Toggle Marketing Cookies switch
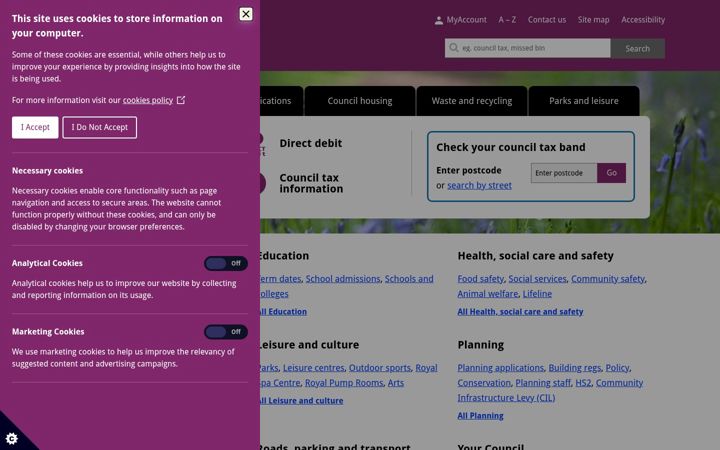The image size is (720, 450). [x=225, y=332]
